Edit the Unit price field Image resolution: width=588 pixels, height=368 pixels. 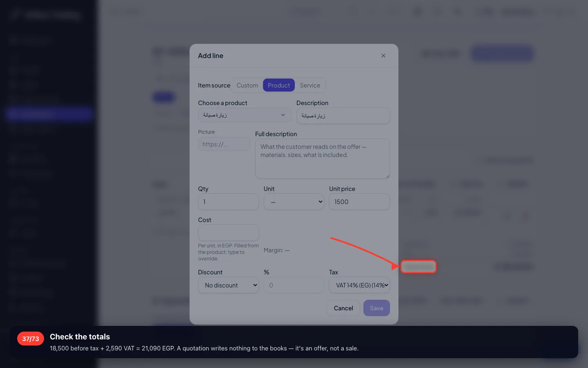coord(359,202)
